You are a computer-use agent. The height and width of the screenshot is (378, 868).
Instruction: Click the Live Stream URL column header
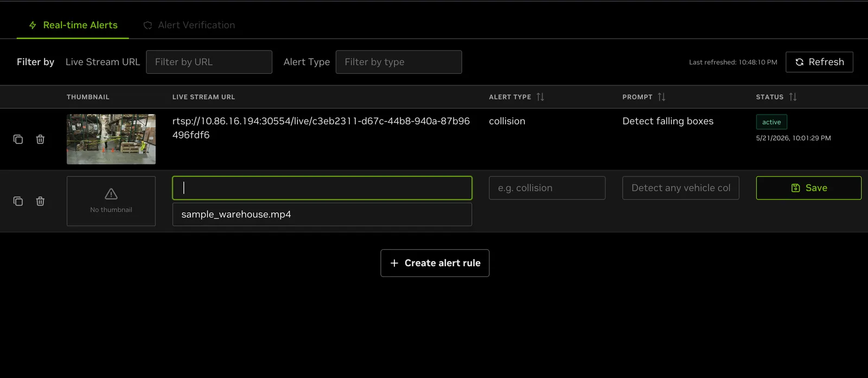[203, 97]
